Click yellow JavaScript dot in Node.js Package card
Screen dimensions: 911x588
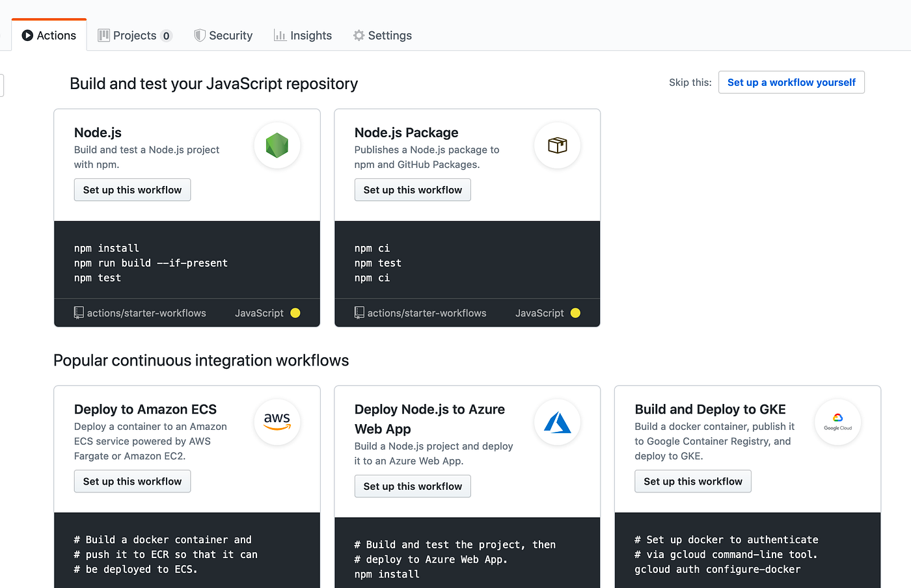575,313
